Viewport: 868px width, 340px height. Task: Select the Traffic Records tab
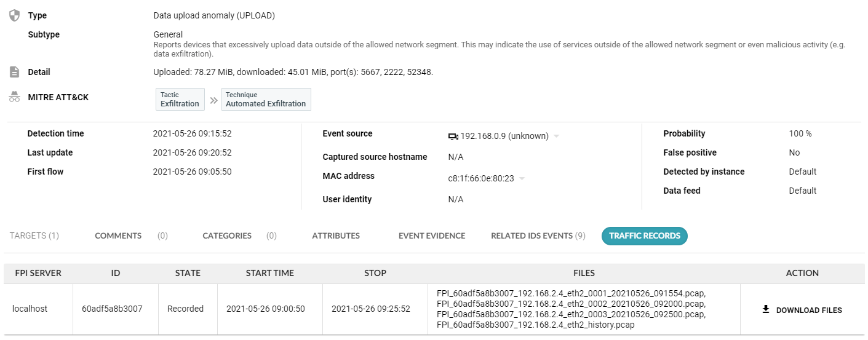644,235
